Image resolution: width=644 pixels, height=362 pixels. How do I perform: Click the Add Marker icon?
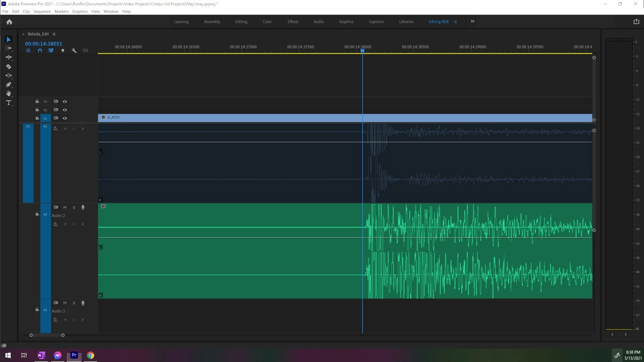click(x=63, y=51)
